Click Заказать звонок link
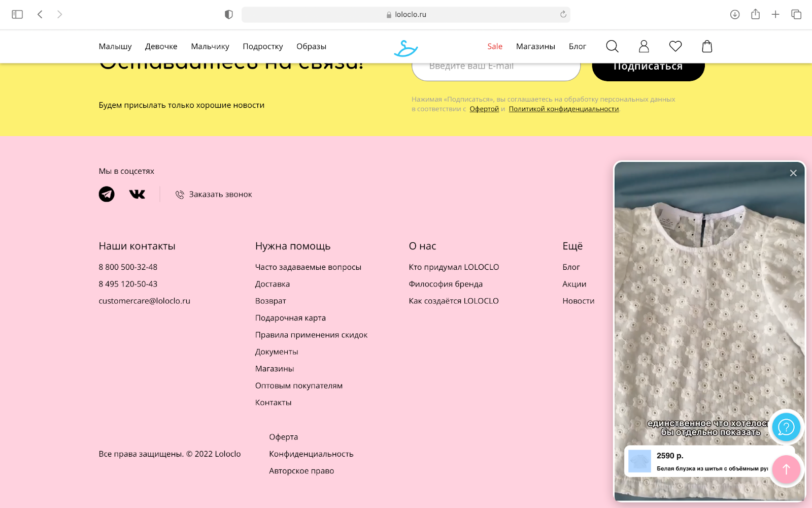Screen dimensions: 812x508 coord(214,195)
